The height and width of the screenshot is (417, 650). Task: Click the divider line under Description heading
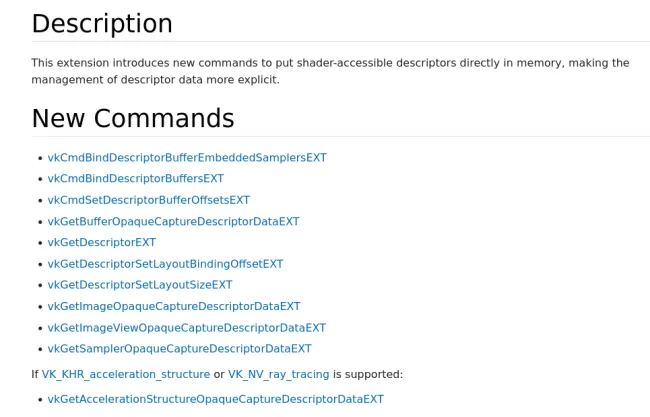tap(340, 42)
